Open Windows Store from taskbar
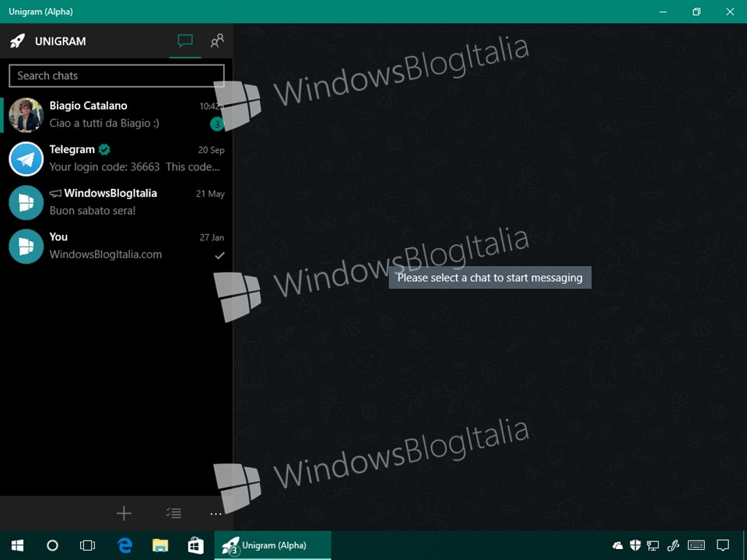Viewport: 747px width, 560px height. [196, 546]
